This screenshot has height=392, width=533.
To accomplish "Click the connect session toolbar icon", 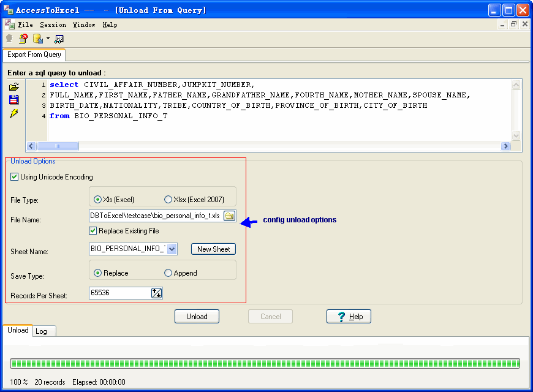I will (x=9, y=39).
